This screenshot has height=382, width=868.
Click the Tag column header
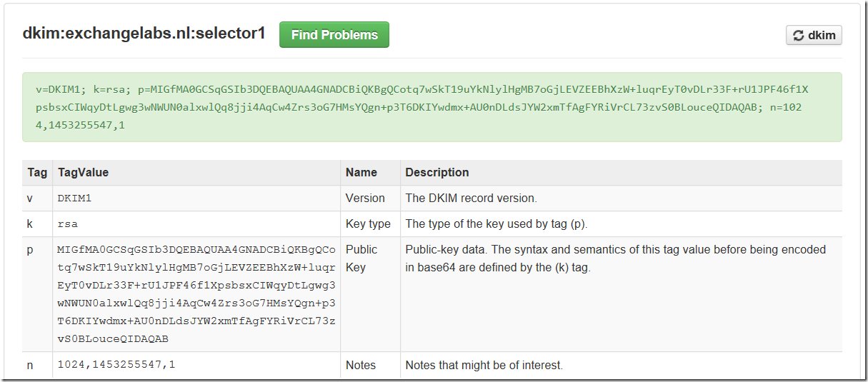[37, 172]
